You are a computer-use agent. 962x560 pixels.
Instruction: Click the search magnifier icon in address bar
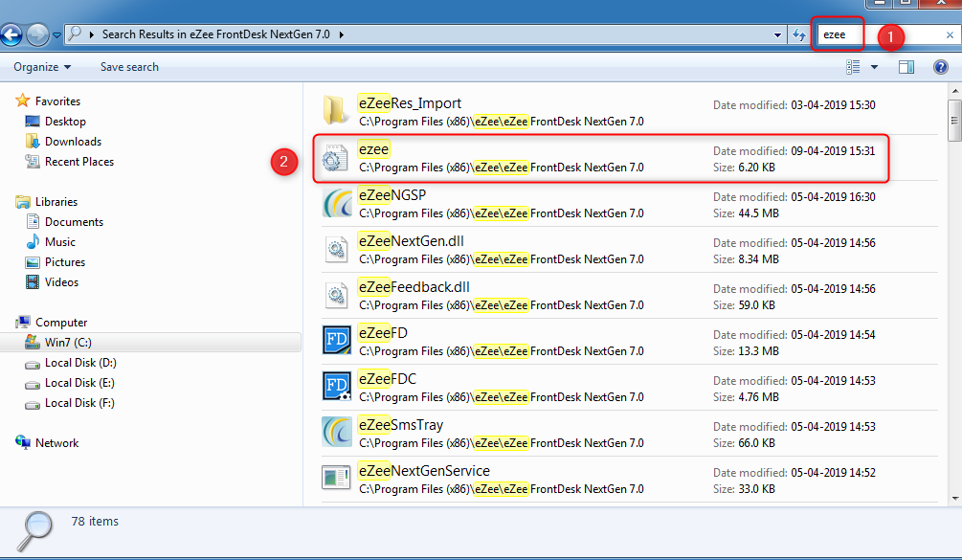75,34
